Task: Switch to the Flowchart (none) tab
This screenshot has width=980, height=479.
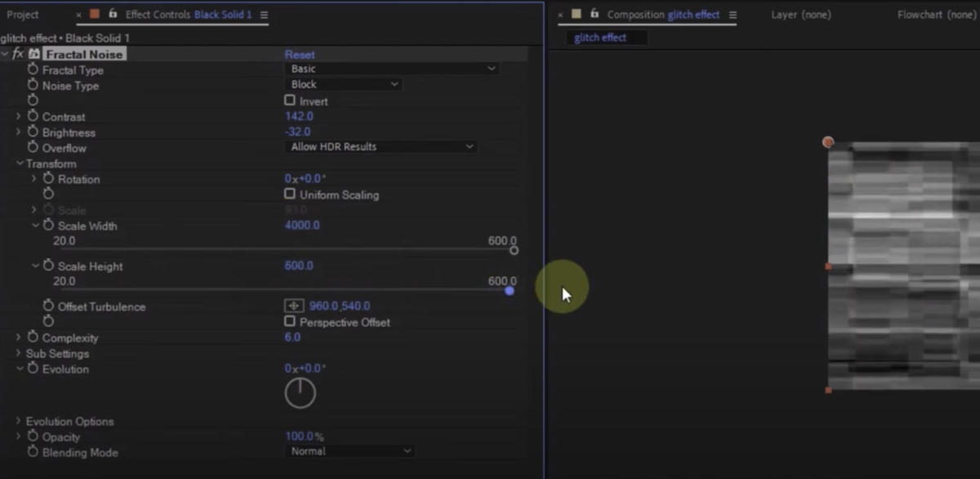Action: (937, 15)
